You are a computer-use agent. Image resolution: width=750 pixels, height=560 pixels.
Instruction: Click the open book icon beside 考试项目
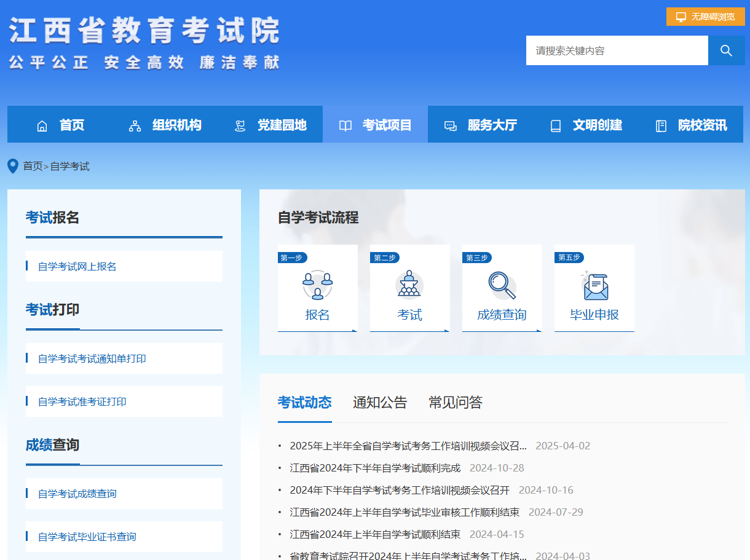coord(345,126)
